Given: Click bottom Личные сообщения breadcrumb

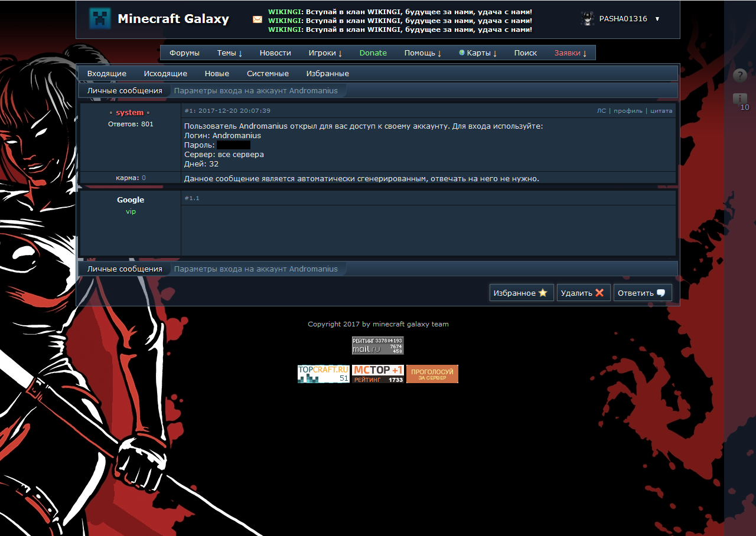Looking at the screenshot, I should tap(125, 269).
